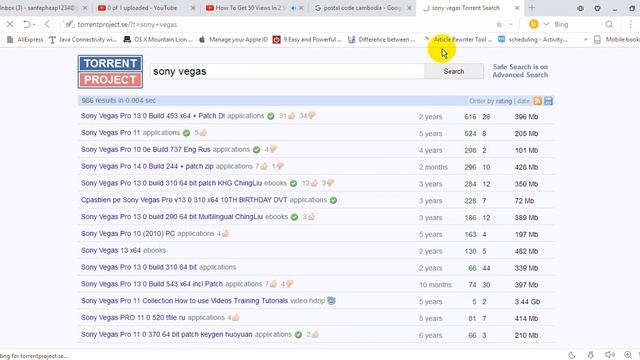Click the zoom magnifier in status bar
Screen dimensions: 640x360
click(628, 355)
